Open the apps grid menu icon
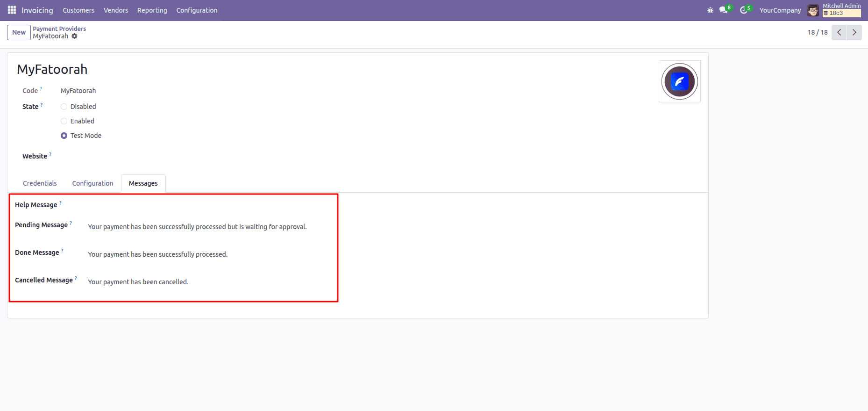 (x=12, y=10)
